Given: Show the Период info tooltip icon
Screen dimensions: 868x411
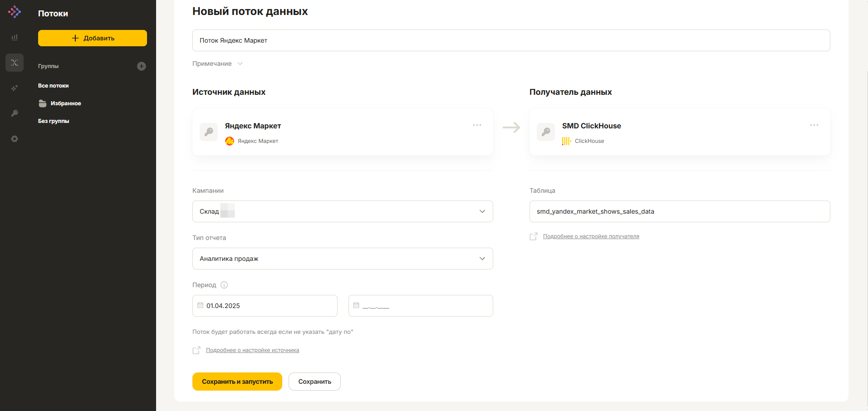Looking at the screenshot, I should pyautogui.click(x=224, y=285).
